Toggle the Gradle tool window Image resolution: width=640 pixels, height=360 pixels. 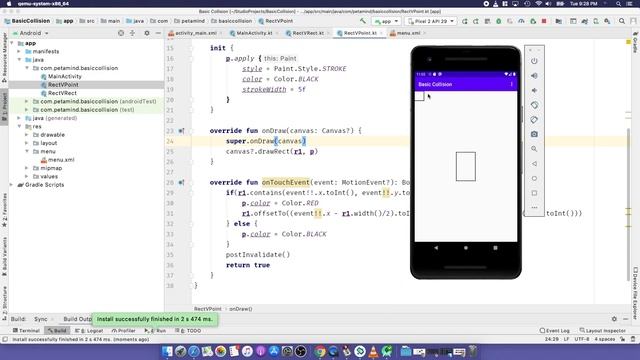635,43
